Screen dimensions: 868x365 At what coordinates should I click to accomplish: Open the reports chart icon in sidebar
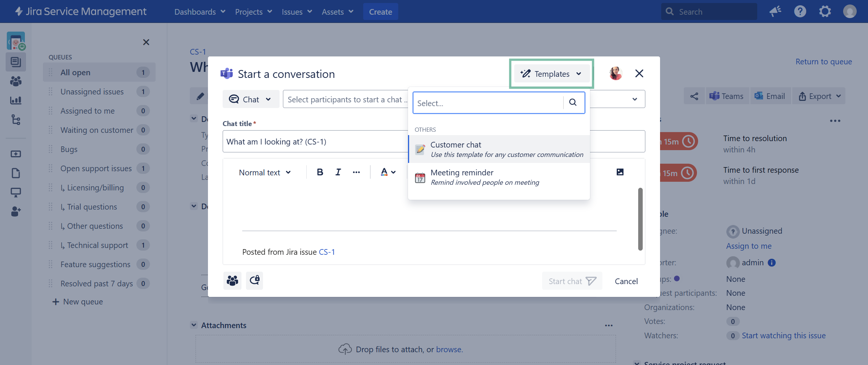[16, 100]
